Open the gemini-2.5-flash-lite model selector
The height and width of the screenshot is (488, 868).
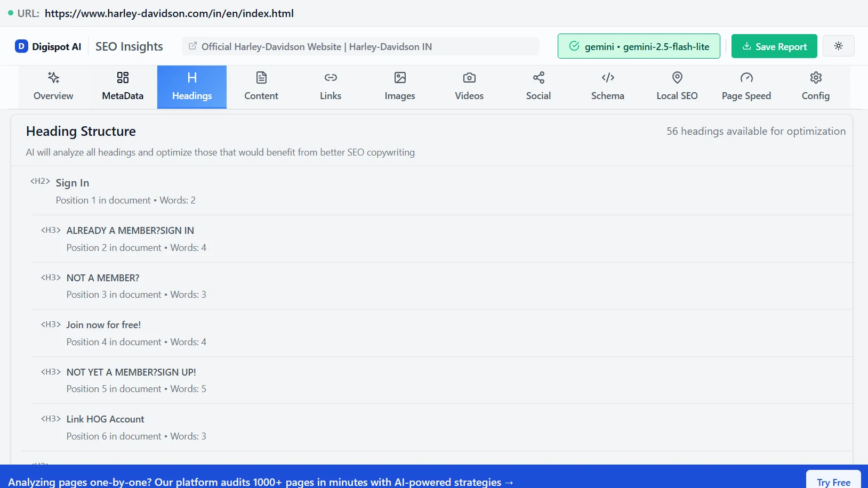[639, 46]
